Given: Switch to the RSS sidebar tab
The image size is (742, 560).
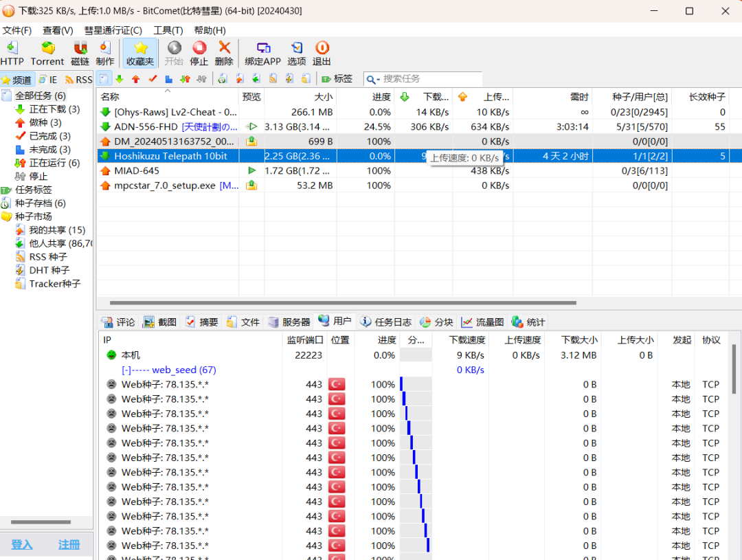Looking at the screenshot, I should (78, 80).
